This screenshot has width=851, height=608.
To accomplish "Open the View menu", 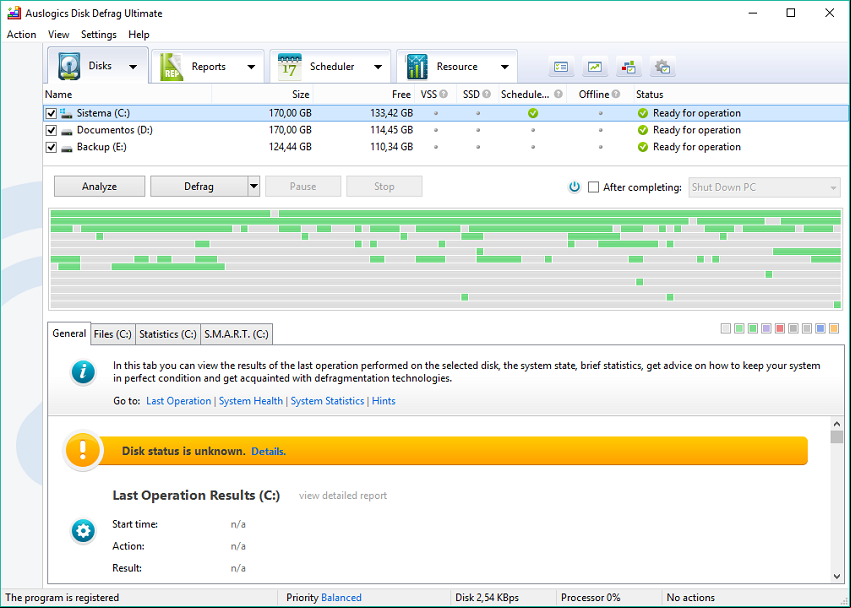I will point(59,34).
